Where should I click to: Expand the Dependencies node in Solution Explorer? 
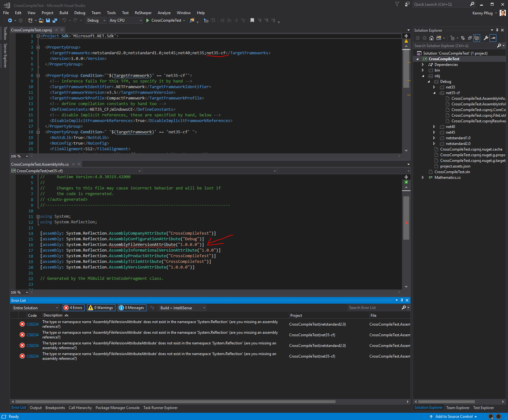[423, 65]
